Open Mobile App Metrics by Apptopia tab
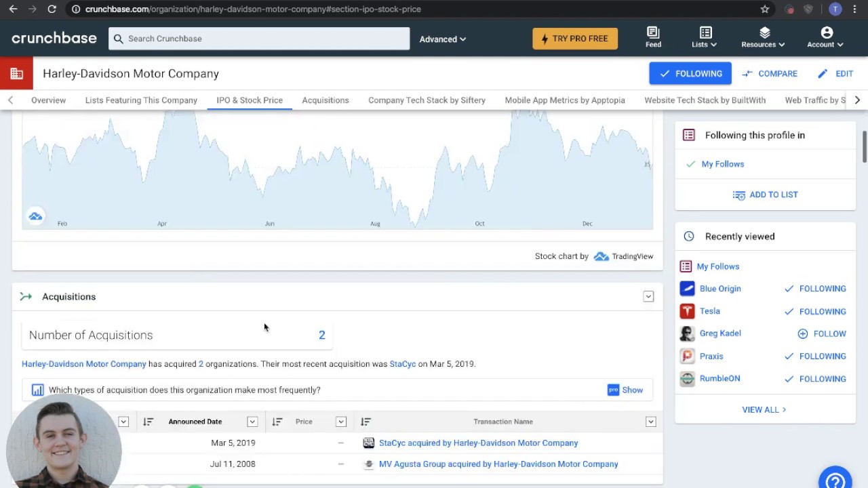Screen dimensions: 868x488 pyautogui.click(x=565, y=100)
